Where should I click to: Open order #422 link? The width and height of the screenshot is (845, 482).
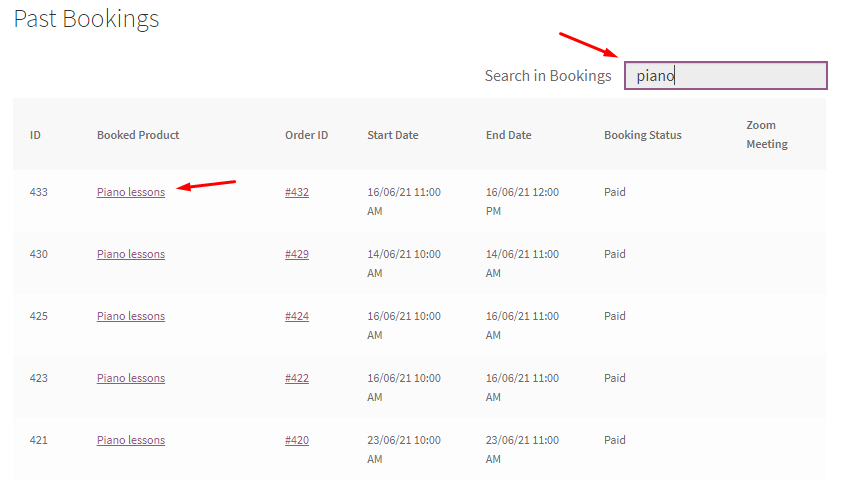pos(297,378)
